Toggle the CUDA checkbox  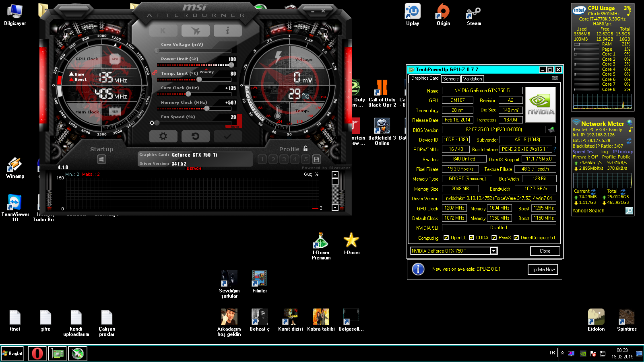pyautogui.click(x=471, y=238)
